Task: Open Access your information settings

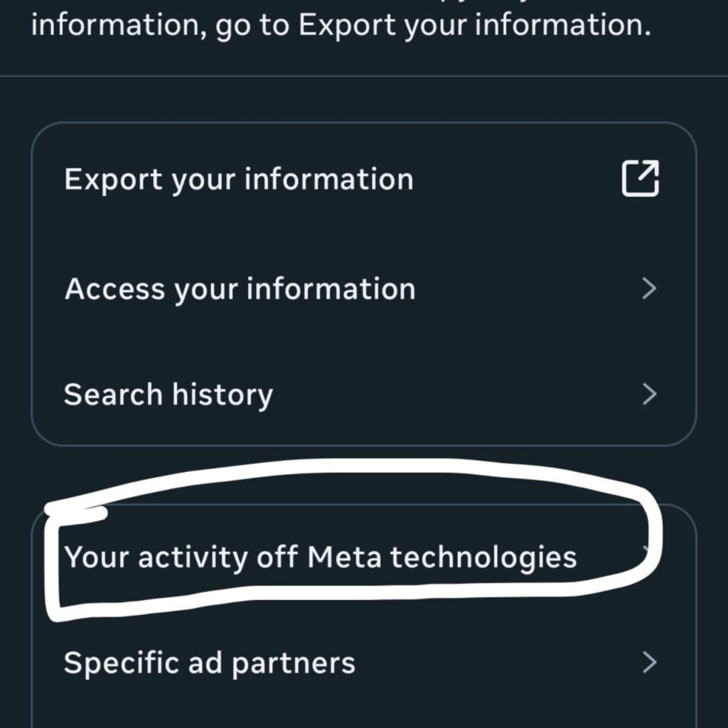Action: coord(240,289)
